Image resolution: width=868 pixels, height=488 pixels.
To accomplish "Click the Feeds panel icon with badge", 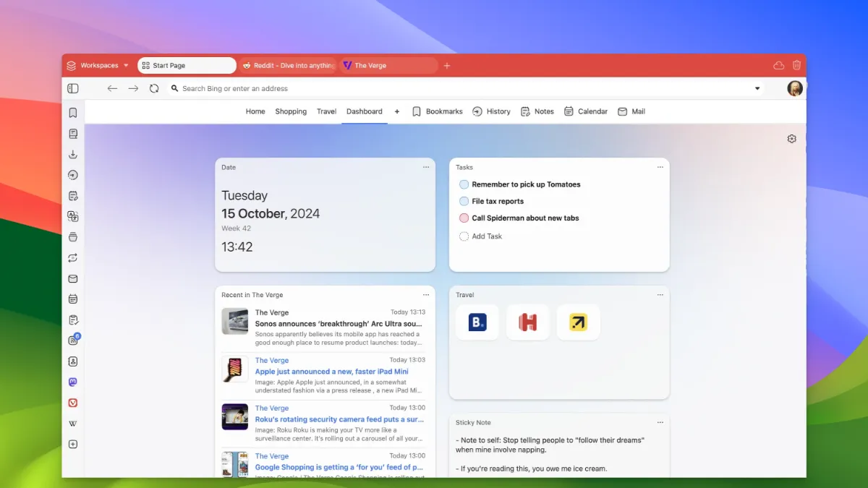I will [73, 341].
